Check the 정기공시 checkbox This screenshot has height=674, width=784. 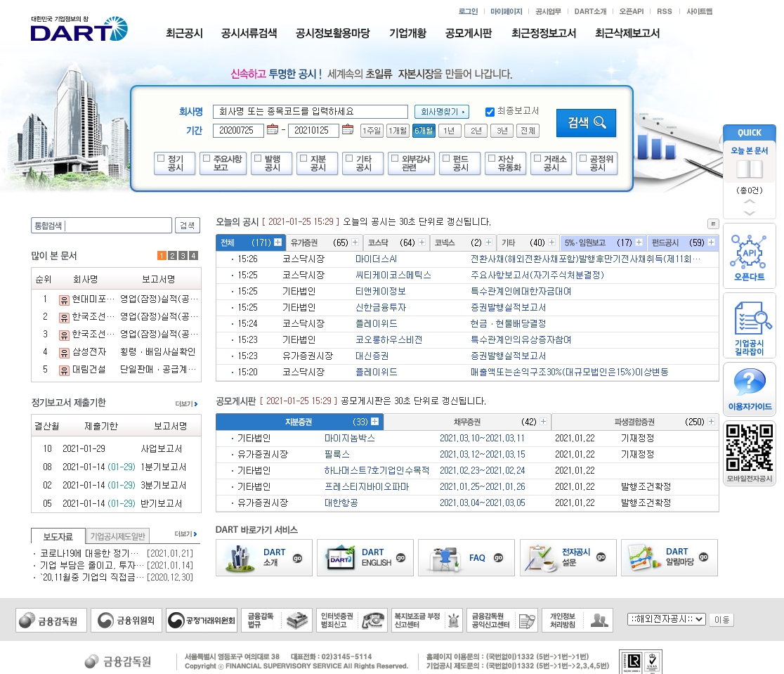point(161,158)
